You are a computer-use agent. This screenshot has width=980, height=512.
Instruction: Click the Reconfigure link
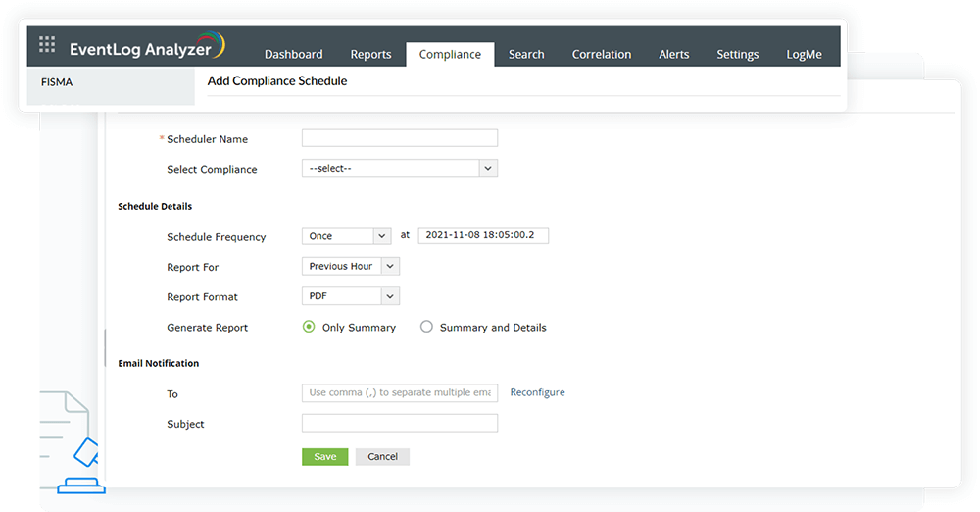(537, 392)
